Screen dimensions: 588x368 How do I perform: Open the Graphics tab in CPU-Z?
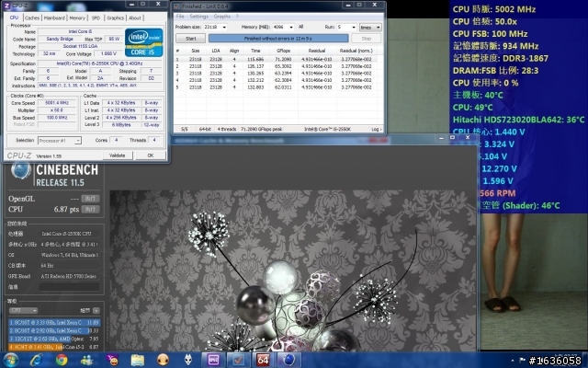(115, 17)
